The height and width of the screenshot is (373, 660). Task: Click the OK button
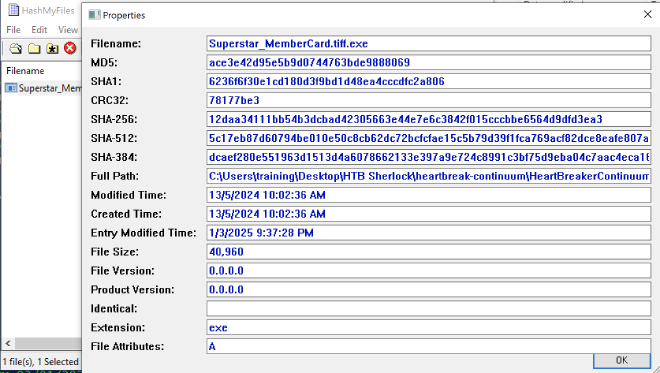coord(621,360)
